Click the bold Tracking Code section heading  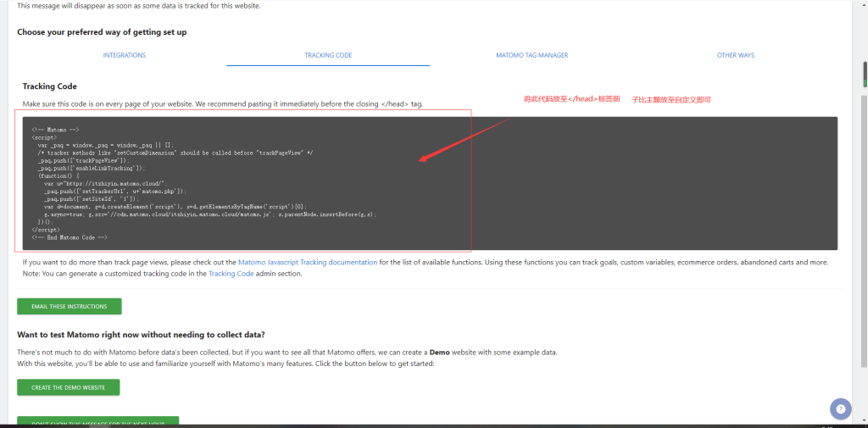coord(50,86)
